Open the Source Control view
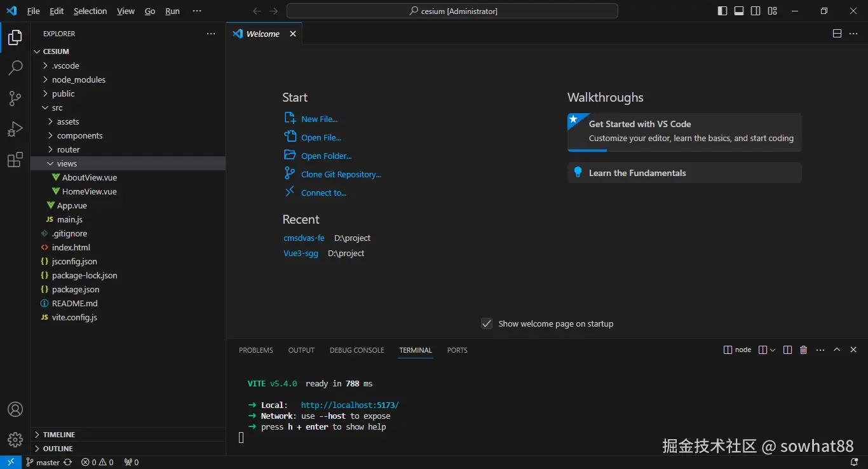 (x=15, y=98)
